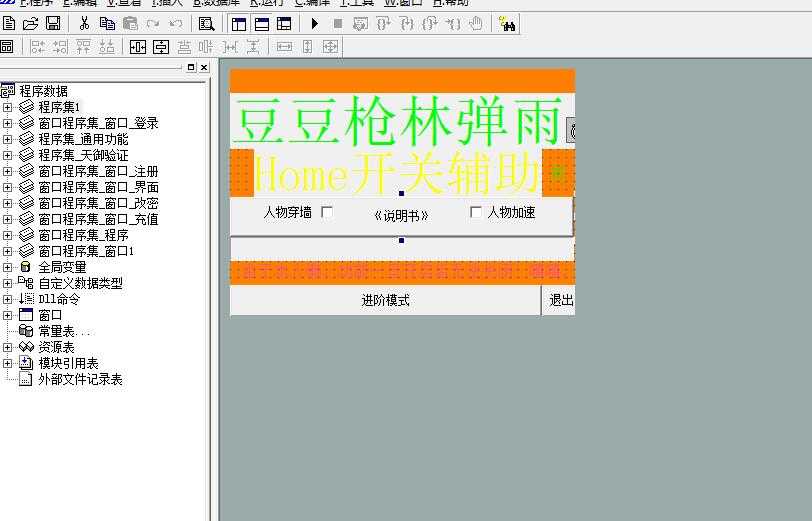Paste using the clipboard icon

click(x=130, y=23)
